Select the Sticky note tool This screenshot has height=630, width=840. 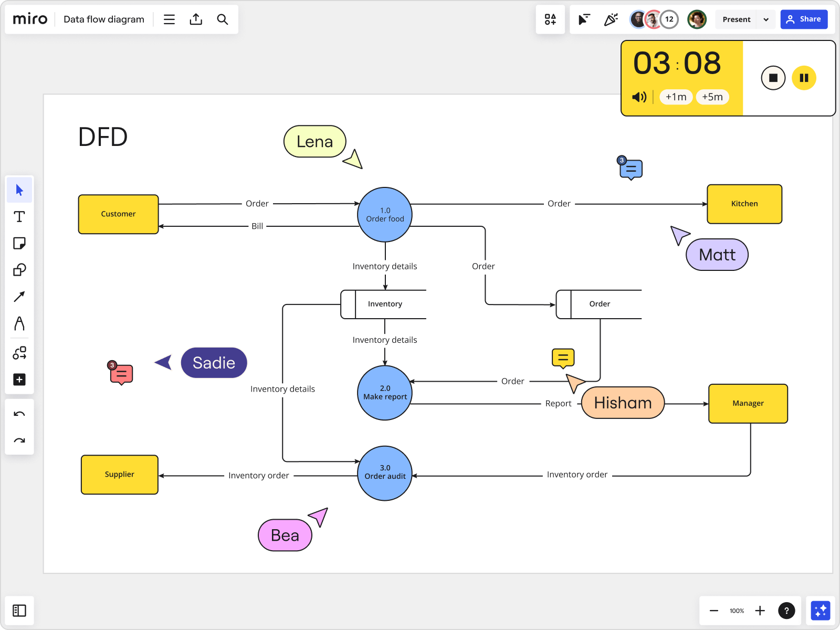[19, 244]
